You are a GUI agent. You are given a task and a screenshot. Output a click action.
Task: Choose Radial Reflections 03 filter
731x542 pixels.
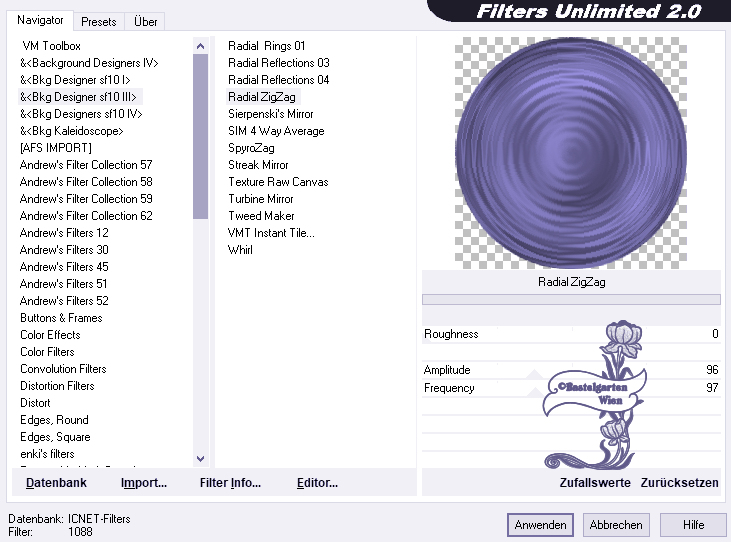pos(278,63)
